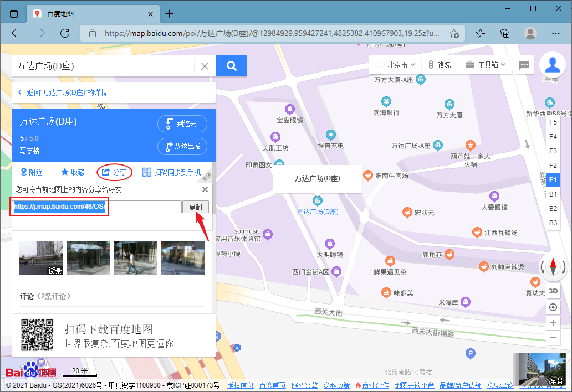This screenshot has height=392, width=572.
Task: Expand the 工具箱 toolbox dropdown
Action: [x=486, y=65]
